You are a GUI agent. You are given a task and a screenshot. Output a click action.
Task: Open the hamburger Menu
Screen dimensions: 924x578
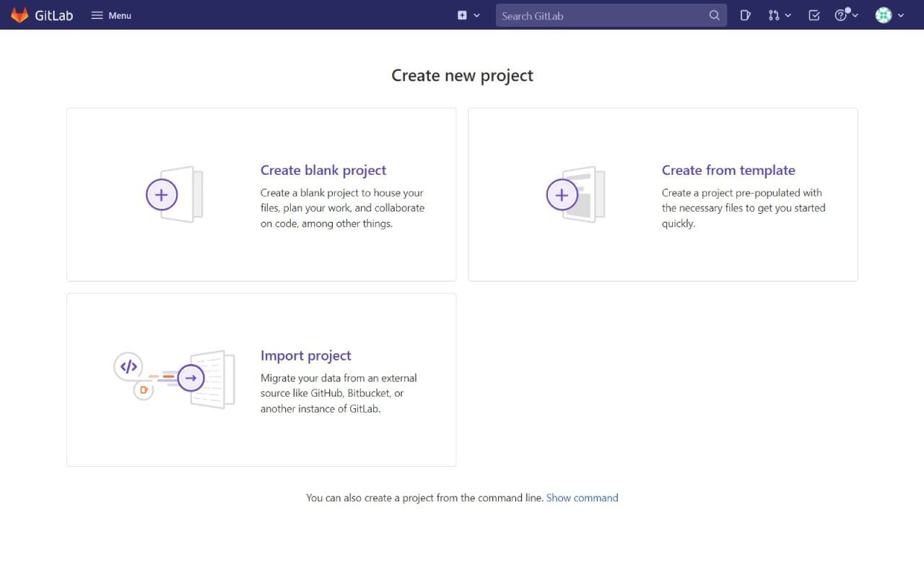point(110,14)
